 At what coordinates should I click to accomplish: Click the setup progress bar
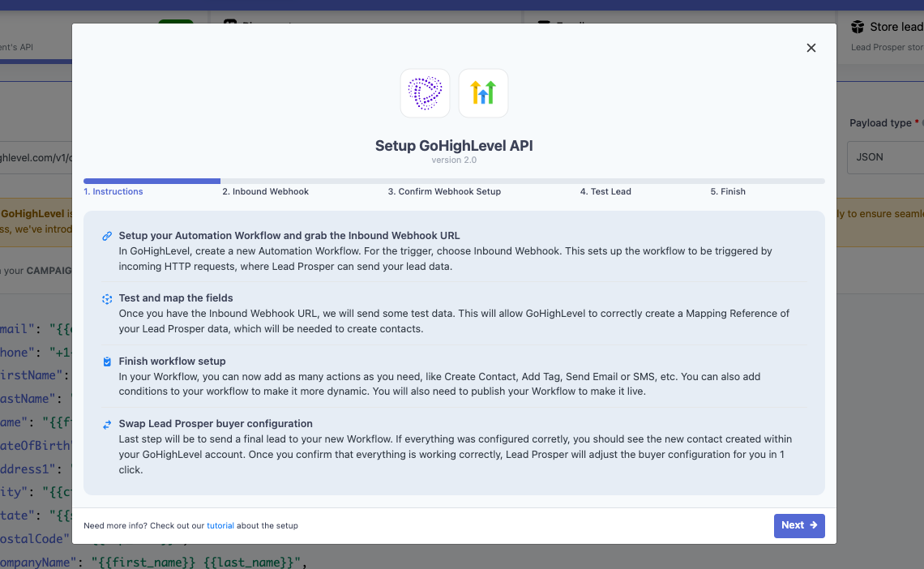(x=454, y=180)
